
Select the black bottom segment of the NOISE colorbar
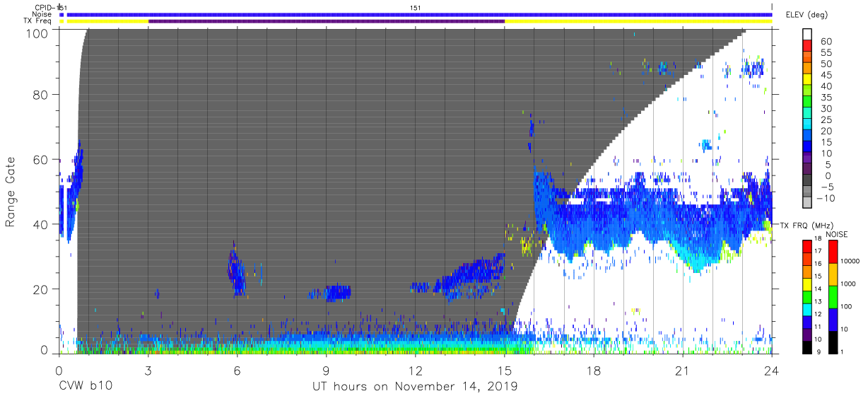pyautogui.click(x=835, y=342)
